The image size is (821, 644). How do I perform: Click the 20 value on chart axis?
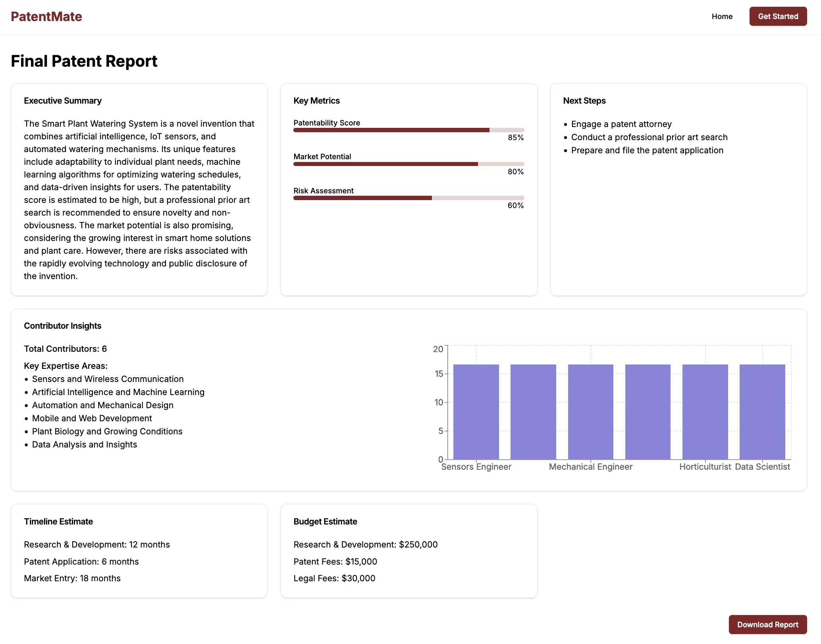pyautogui.click(x=438, y=349)
